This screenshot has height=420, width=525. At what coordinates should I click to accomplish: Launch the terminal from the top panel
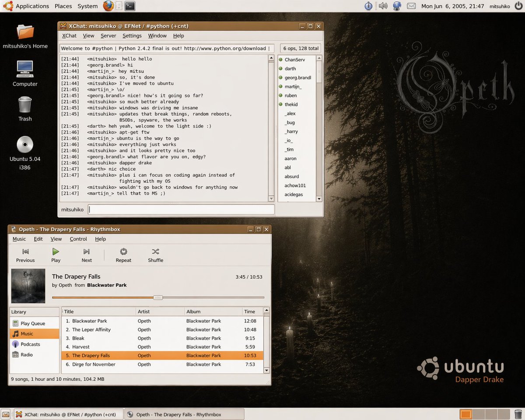click(129, 6)
